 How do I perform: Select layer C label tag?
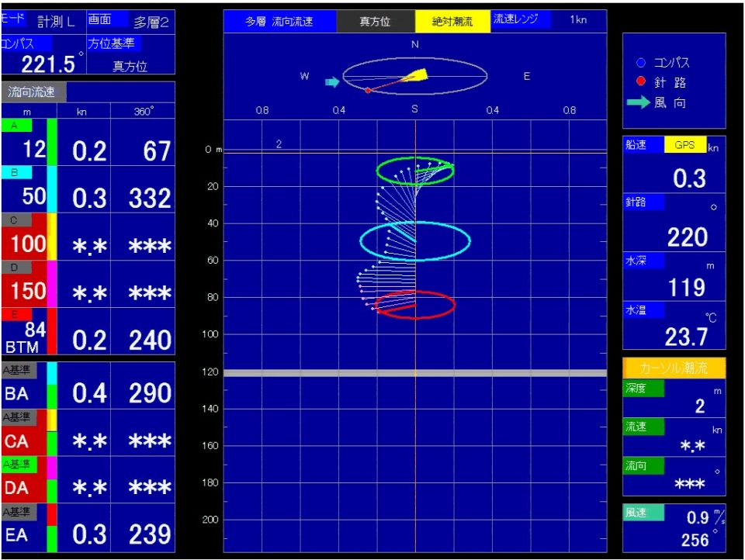pos(16,220)
